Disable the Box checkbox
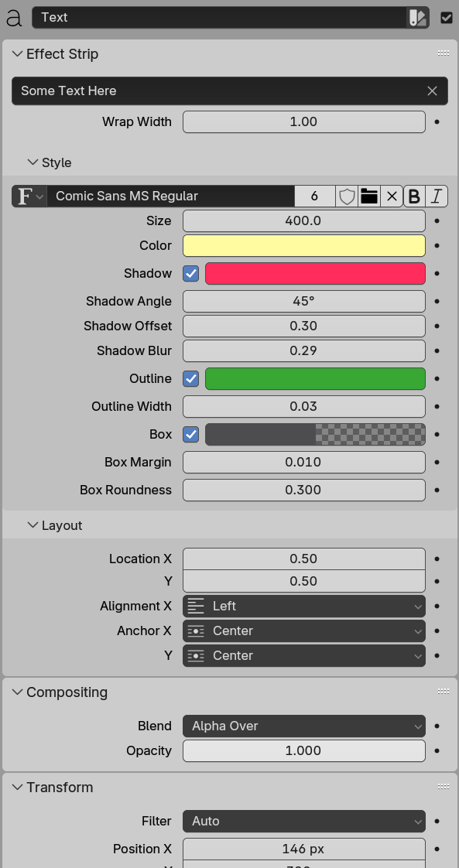 [191, 435]
